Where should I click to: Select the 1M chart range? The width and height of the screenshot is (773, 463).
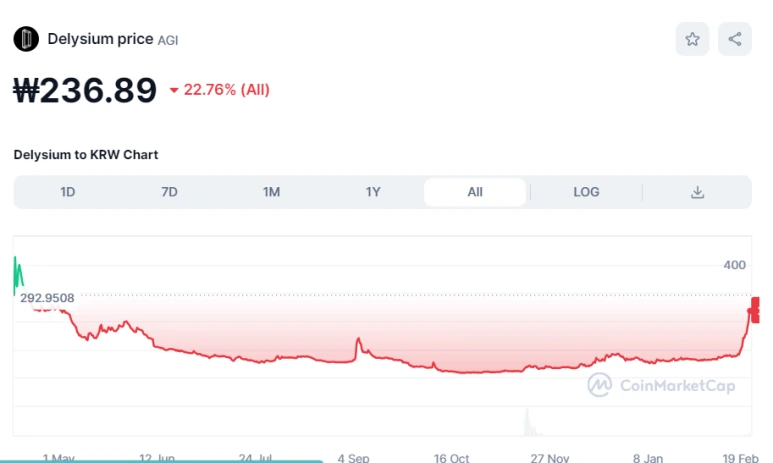click(x=271, y=192)
